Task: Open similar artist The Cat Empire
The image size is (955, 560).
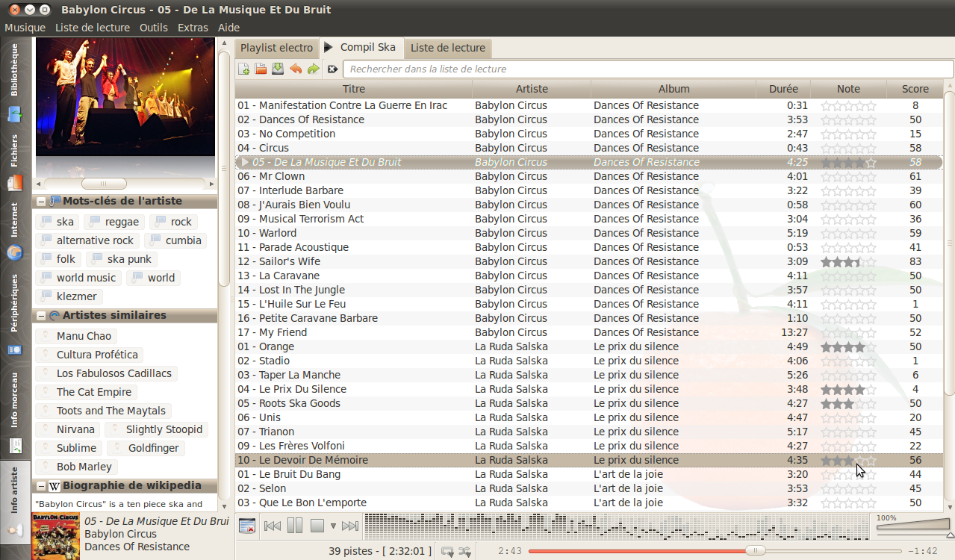Action: tap(86, 392)
